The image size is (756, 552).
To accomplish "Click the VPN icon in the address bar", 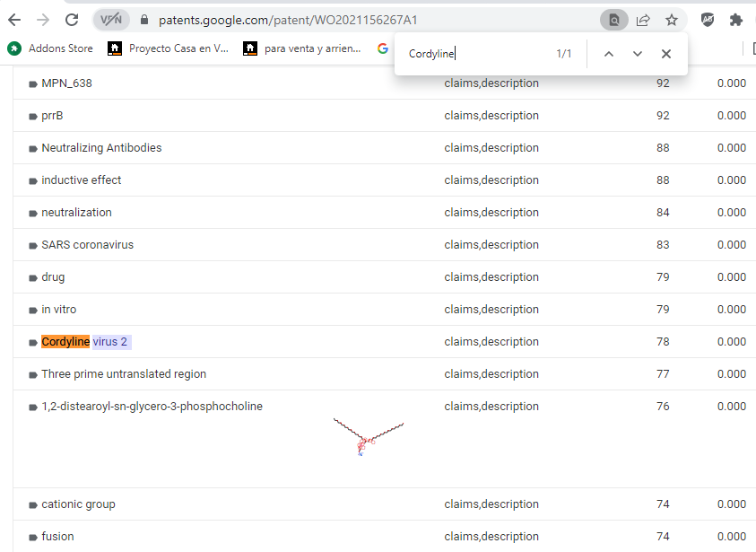I will [x=111, y=20].
